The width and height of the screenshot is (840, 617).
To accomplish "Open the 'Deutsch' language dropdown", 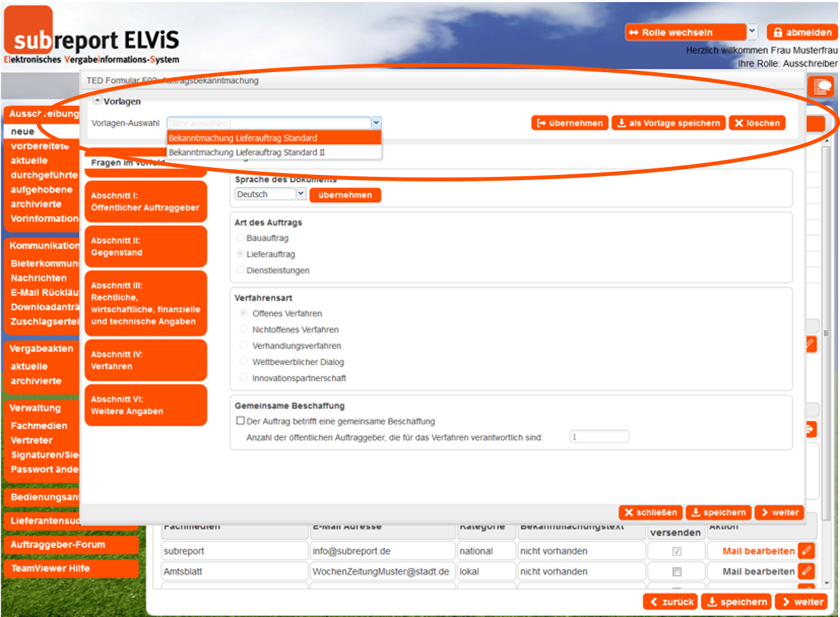I will [301, 194].
